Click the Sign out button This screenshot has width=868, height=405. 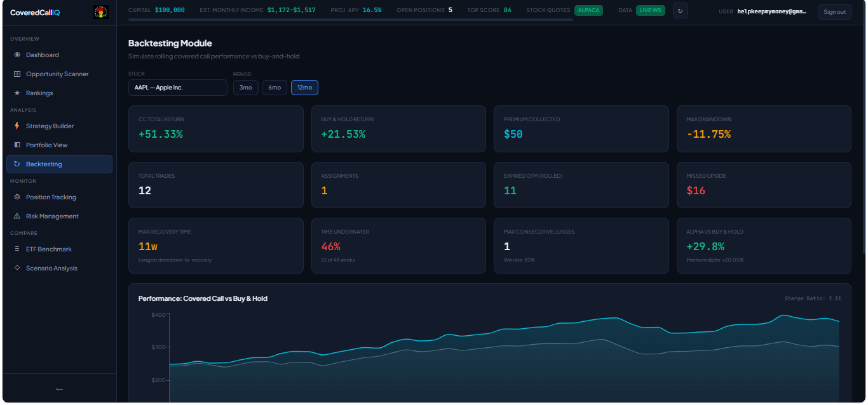834,12
